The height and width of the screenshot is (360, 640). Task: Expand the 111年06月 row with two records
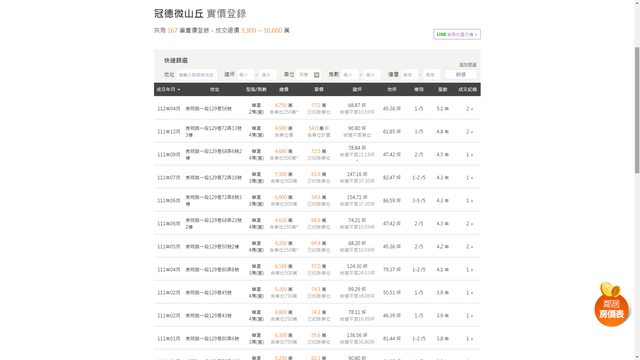point(469,224)
